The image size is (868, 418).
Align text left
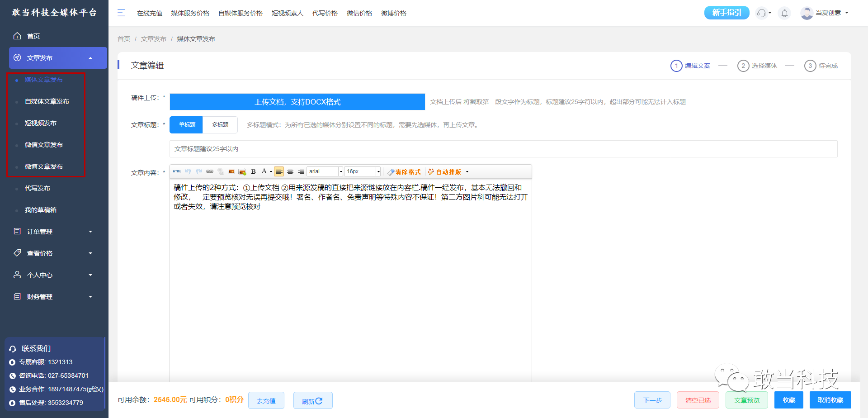coord(279,171)
